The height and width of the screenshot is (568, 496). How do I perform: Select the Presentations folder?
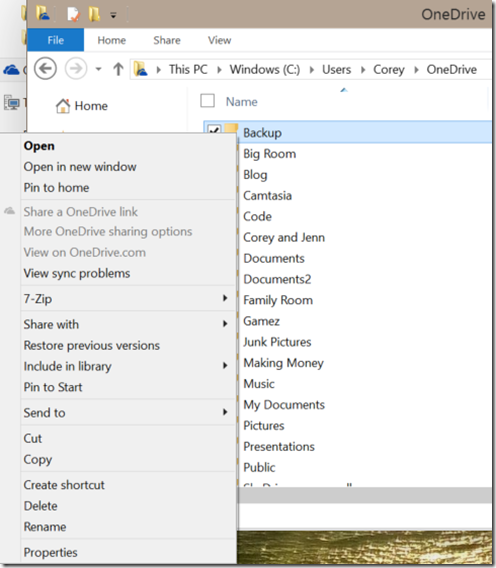(279, 447)
